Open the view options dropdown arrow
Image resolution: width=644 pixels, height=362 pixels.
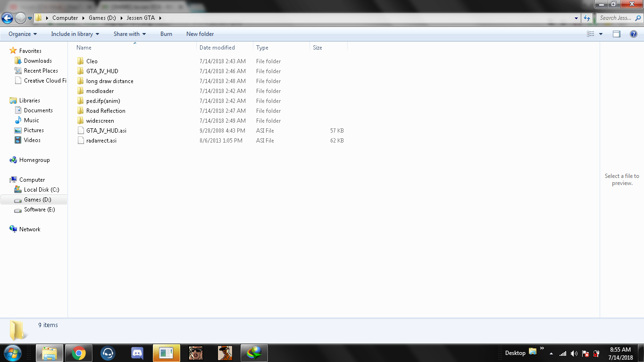(x=601, y=34)
